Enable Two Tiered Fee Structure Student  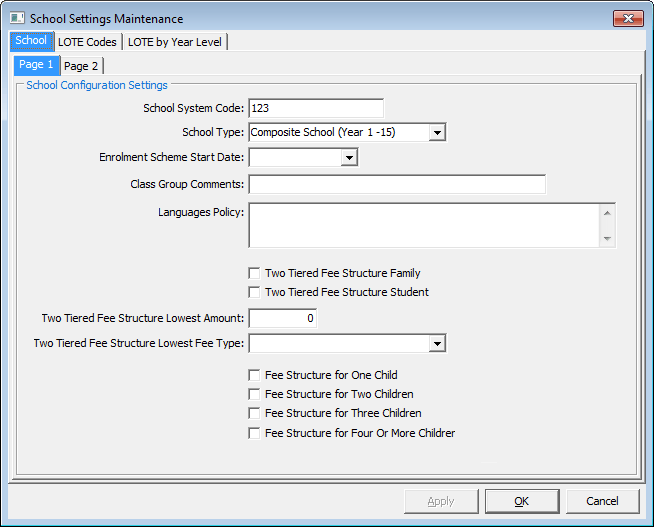[254, 292]
